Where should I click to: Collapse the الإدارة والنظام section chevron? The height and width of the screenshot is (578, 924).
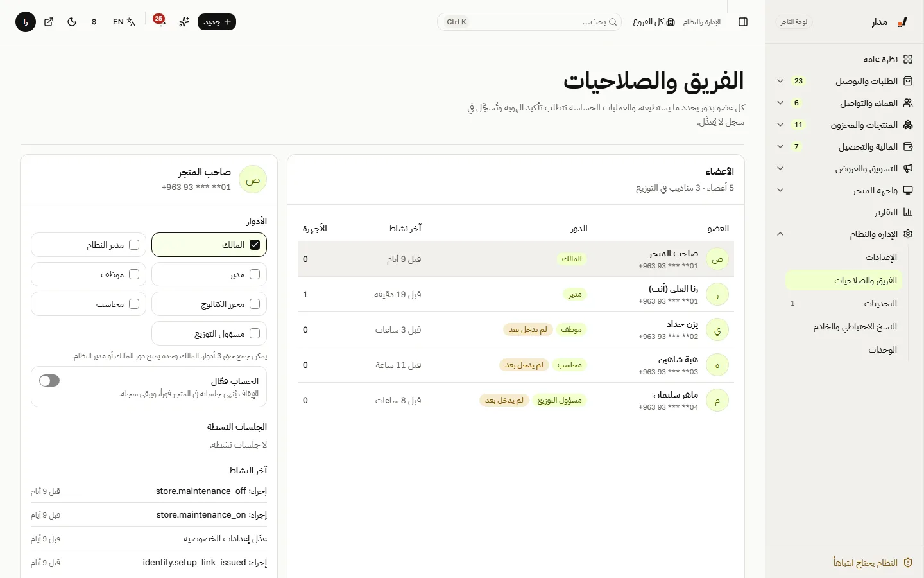point(780,234)
